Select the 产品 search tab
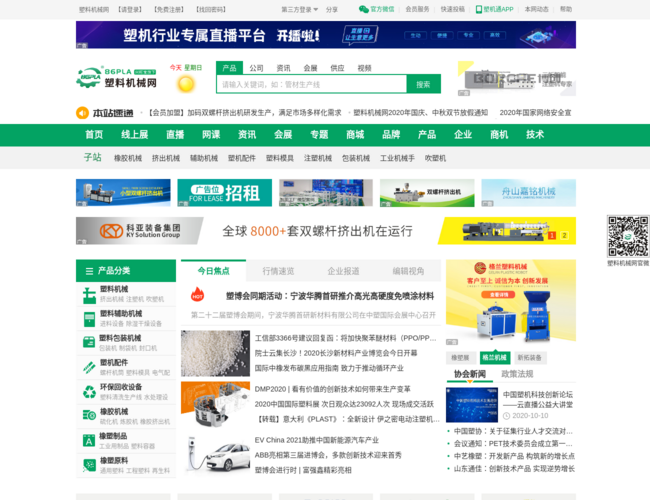Screen dimensions: 650x500 [x=229, y=68]
